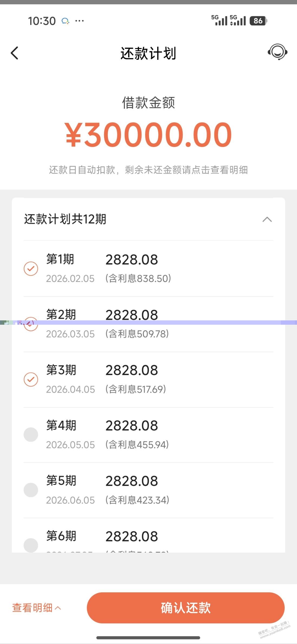Viewport: 297px width, 644px height.
Task: Expand 查看明细 details panel
Action: (37, 608)
